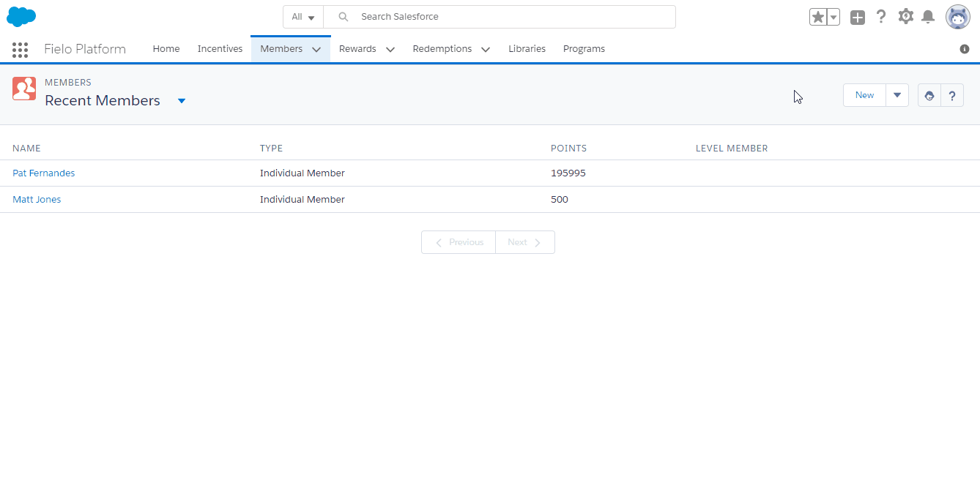Click the Astro guidance icon button
980x480 pixels.
click(929, 95)
